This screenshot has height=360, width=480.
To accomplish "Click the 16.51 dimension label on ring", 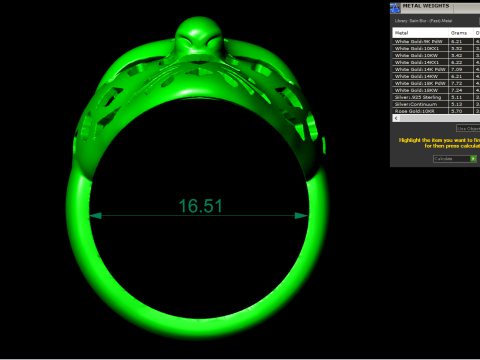I will 200,206.
